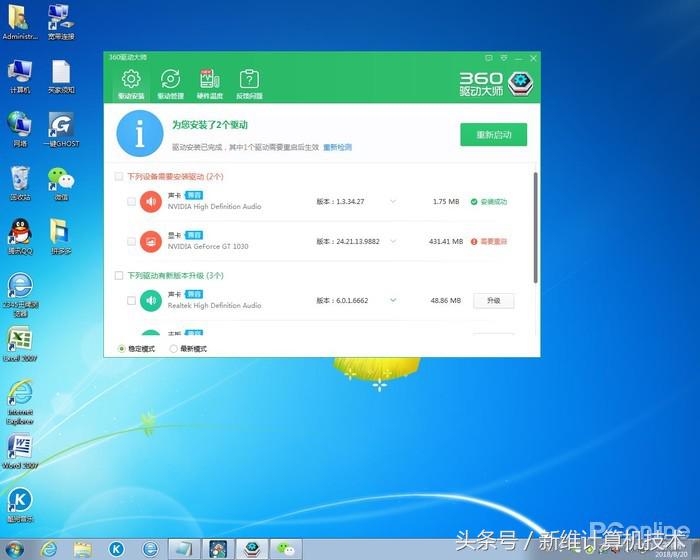The image size is (700, 560).
Task: Click the 宽带连接 broadband connection desktop icon
Action: (x=61, y=21)
